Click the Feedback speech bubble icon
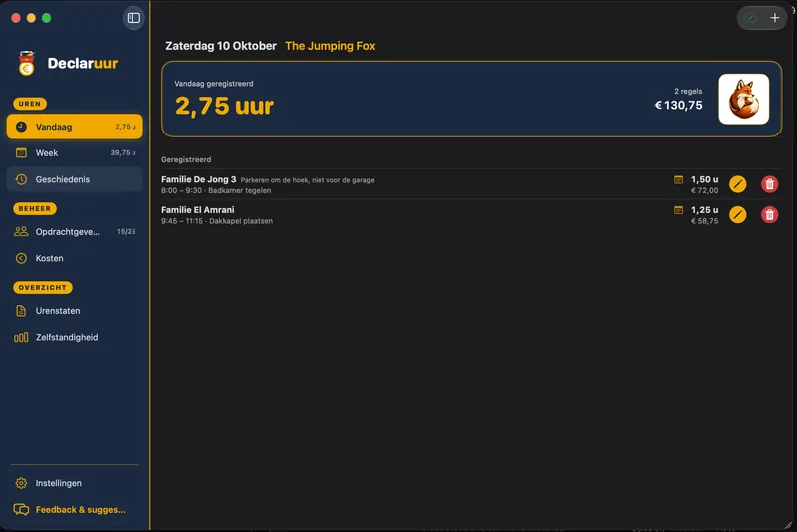The width and height of the screenshot is (797, 532). pos(21,510)
